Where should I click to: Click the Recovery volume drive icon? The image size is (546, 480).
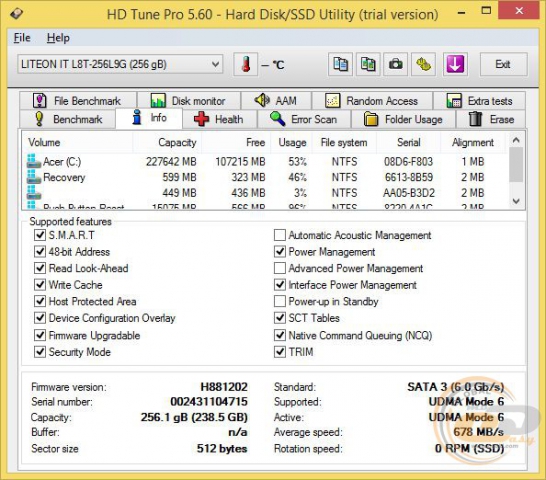click(x=34, y=177)
